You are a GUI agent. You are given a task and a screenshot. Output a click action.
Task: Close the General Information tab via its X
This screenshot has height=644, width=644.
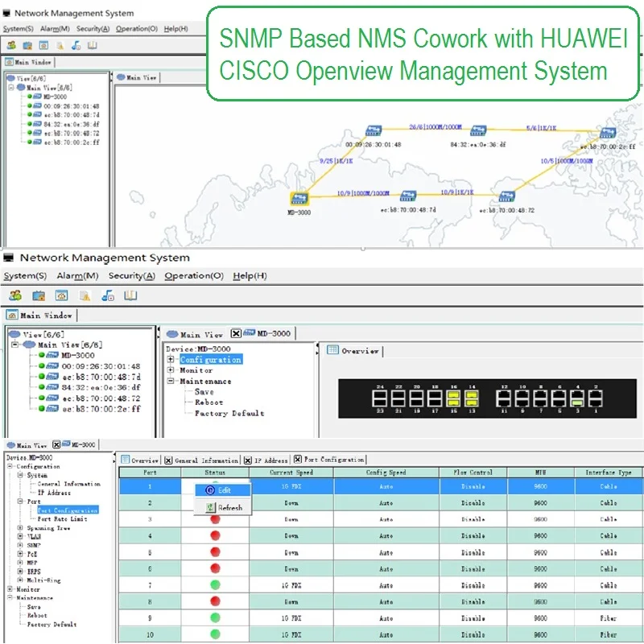point(168,460)
